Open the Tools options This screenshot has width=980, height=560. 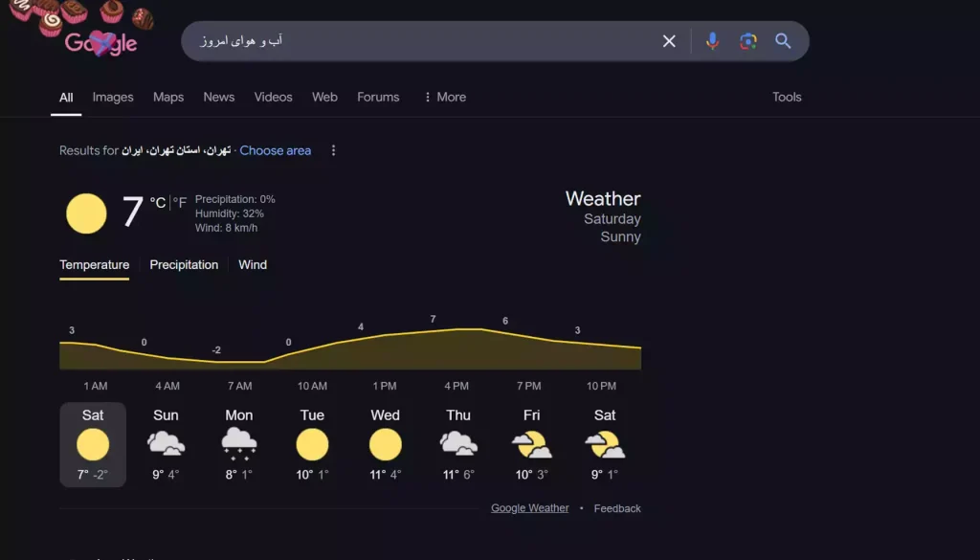(787, 97)
